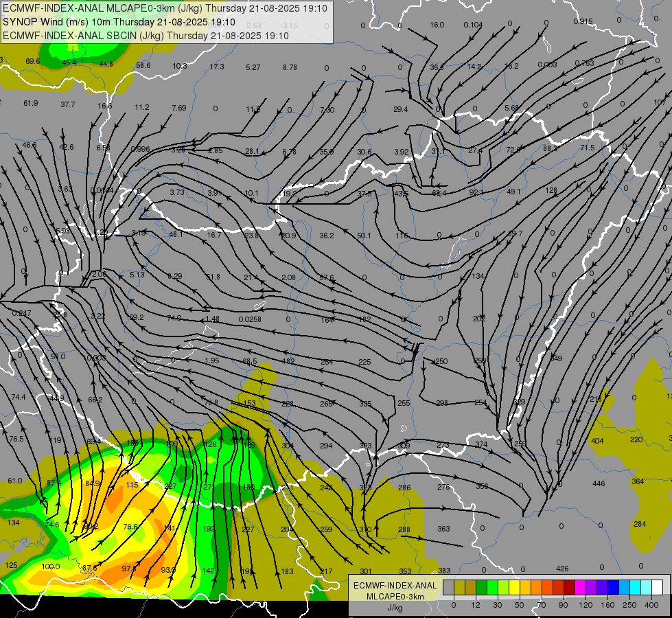Click legend tick label 160
The width and height of the screenshot is (672, 618).
[607, 605]
